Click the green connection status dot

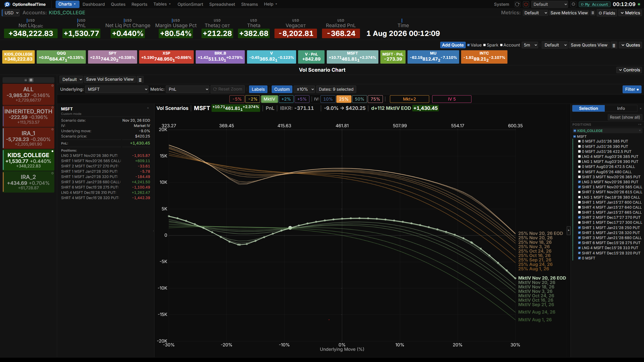pyautogui.click(x=639, y=4)
